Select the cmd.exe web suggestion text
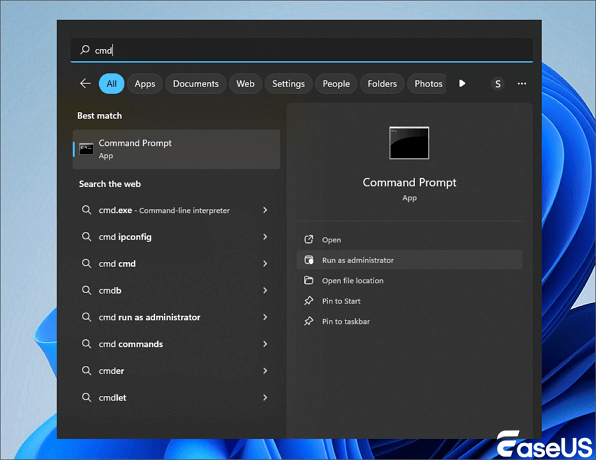596x460 pixels. pyautogui.click(x=164, y=210)
